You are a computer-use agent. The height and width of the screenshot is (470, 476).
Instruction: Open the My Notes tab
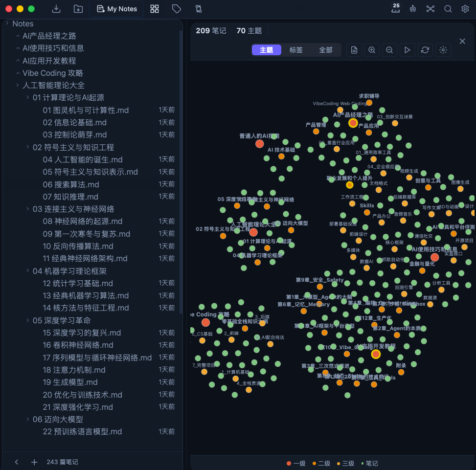point(117,9)
